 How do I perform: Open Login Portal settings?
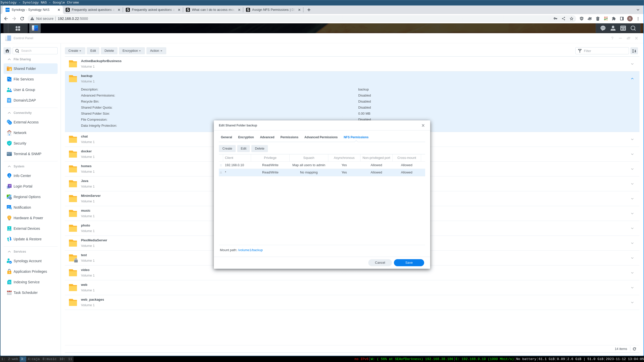(30, 186)
